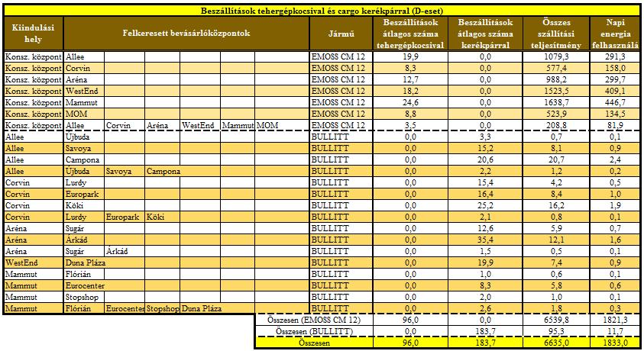Click the performance value 16,2

coord(556,206)
